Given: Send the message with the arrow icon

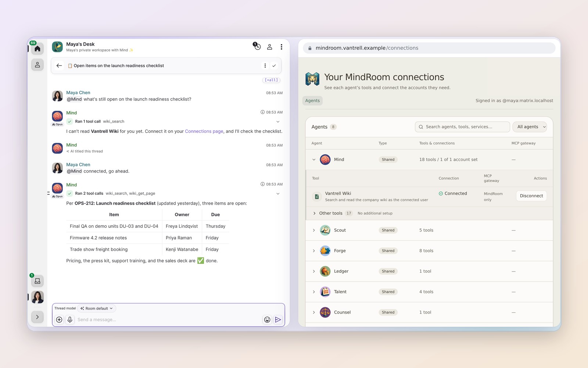Looking at the screenshot, I should pyautogui.click(x=278, y=320).
